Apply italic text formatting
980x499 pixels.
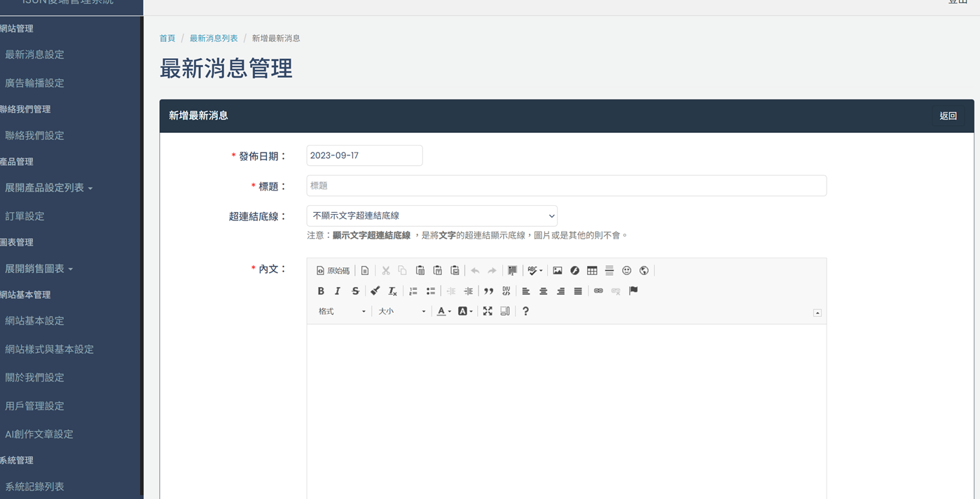click(338, 291)
